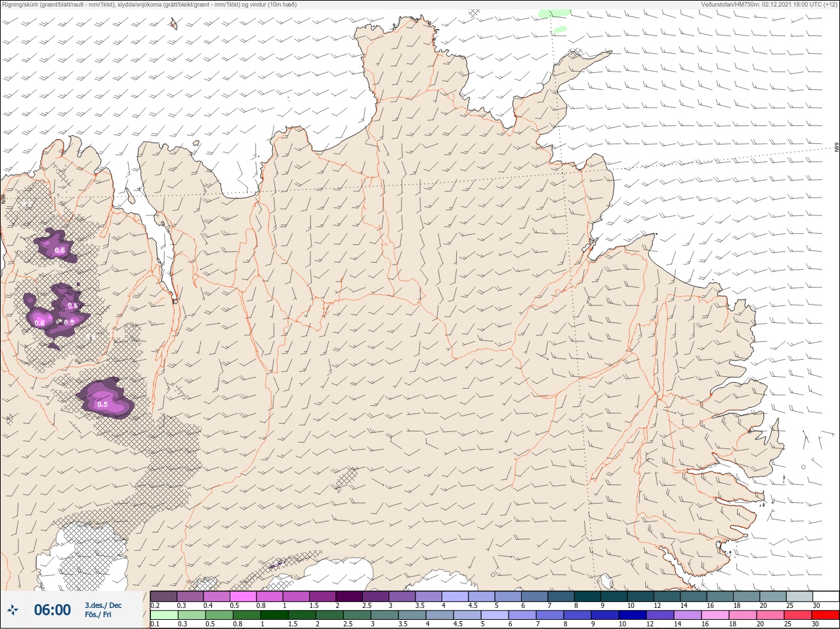Click the 0.6 value in the northernmost purple snow patch

(x=60, y=251)
